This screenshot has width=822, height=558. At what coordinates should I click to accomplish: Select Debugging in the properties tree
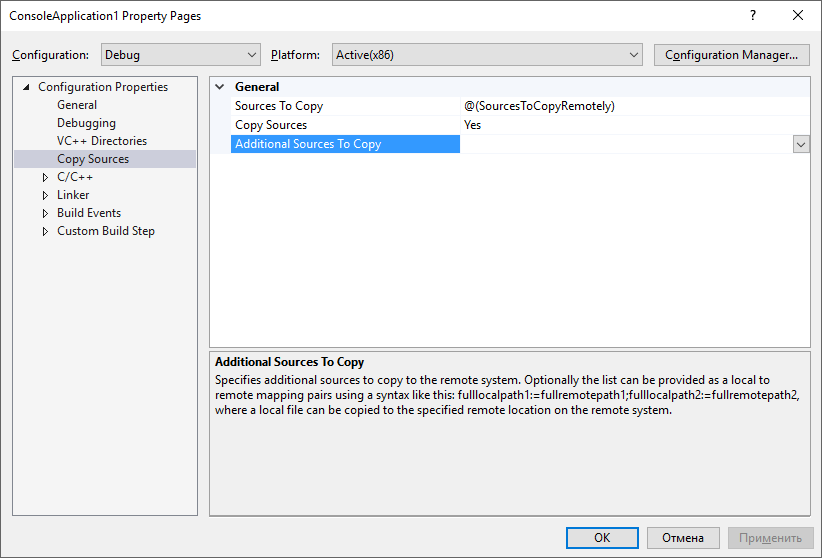click(86, 123)
